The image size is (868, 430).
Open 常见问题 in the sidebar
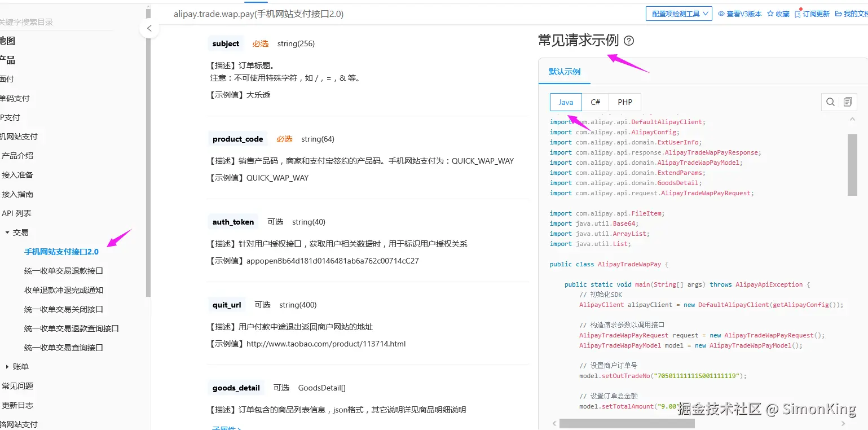(x=17, y=386)
